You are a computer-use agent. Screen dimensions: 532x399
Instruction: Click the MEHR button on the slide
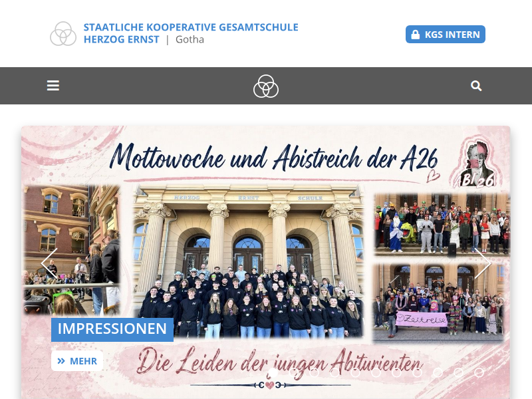pyautogui.click(x=77, y=361)
